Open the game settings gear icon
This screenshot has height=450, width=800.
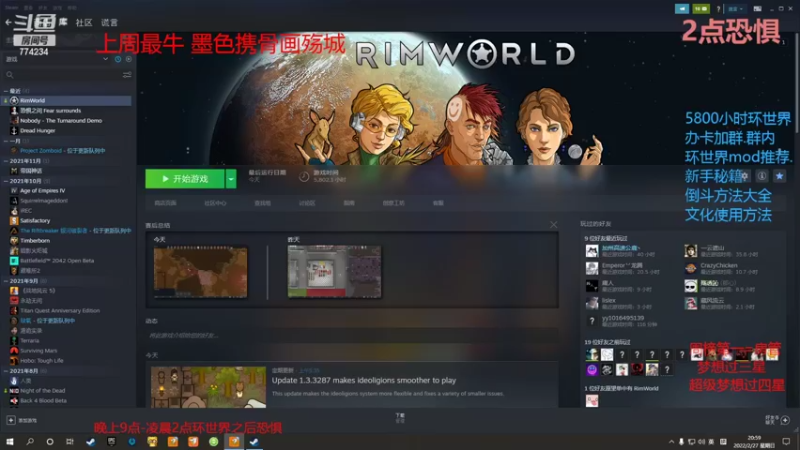[x=744, y=176]
